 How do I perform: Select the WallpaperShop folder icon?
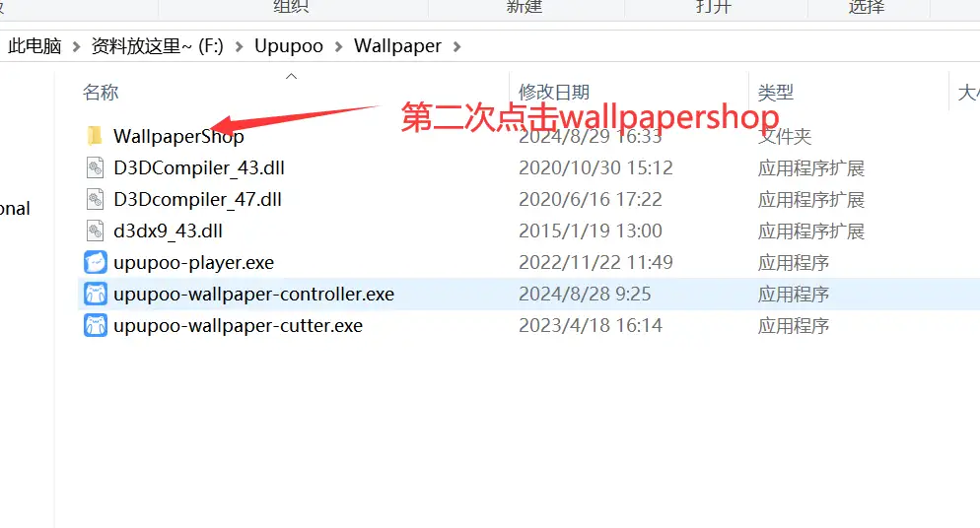pyautogui.click(x=95, y=136)
